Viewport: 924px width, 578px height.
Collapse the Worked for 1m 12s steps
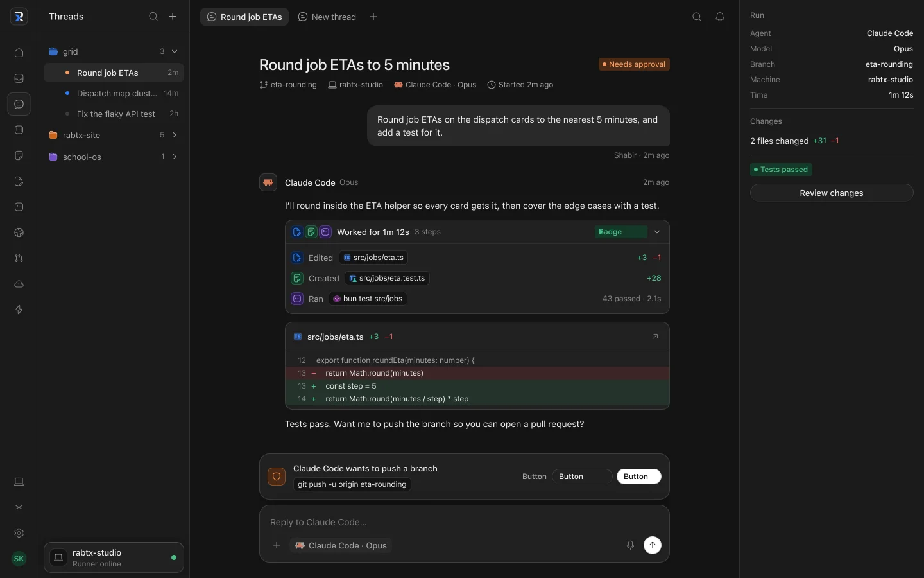click(x=657, y=232)
